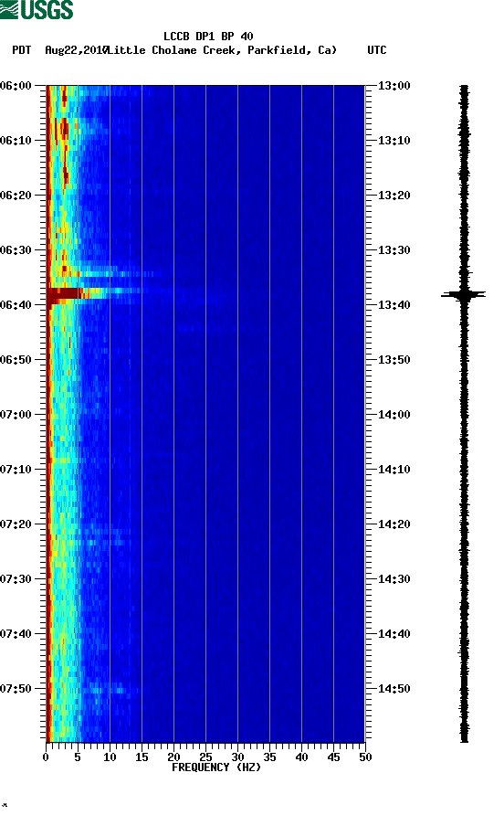Click the 'PDT' timezone label
This screenshot has height=815, width=504.
point(22,50)
